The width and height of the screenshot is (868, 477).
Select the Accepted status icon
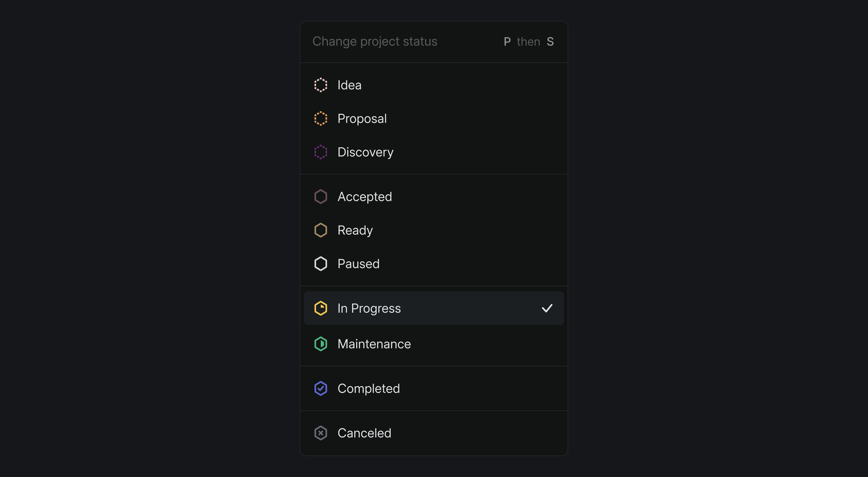tap(321, 196)
